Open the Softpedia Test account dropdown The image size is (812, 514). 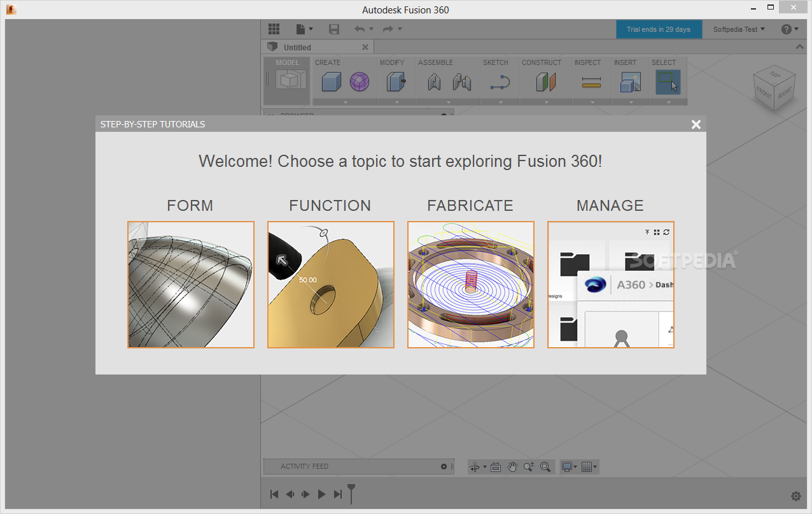(739, 29)
